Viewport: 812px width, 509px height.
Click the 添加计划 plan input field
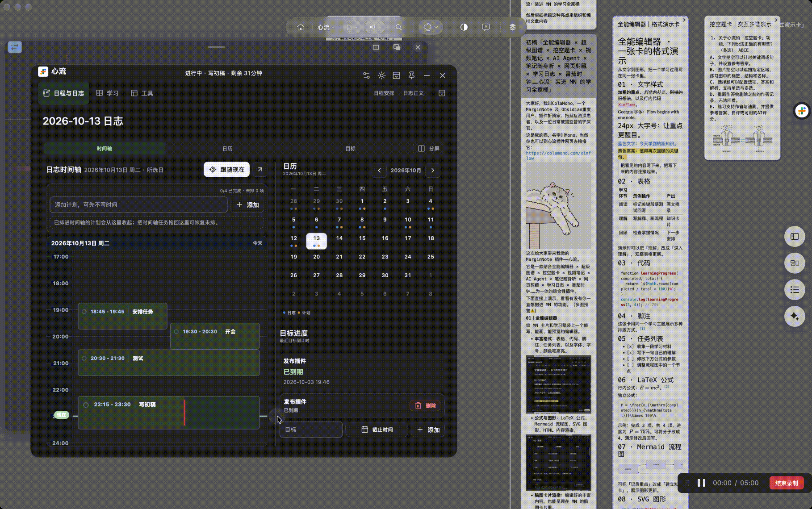pos(138,204)
